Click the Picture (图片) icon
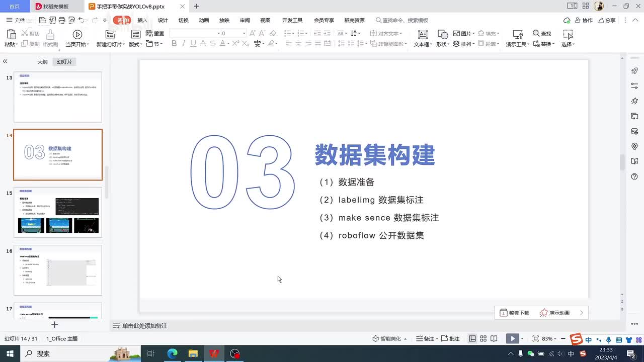The width and height of the screenshot is (644, 362). [456, 33]
